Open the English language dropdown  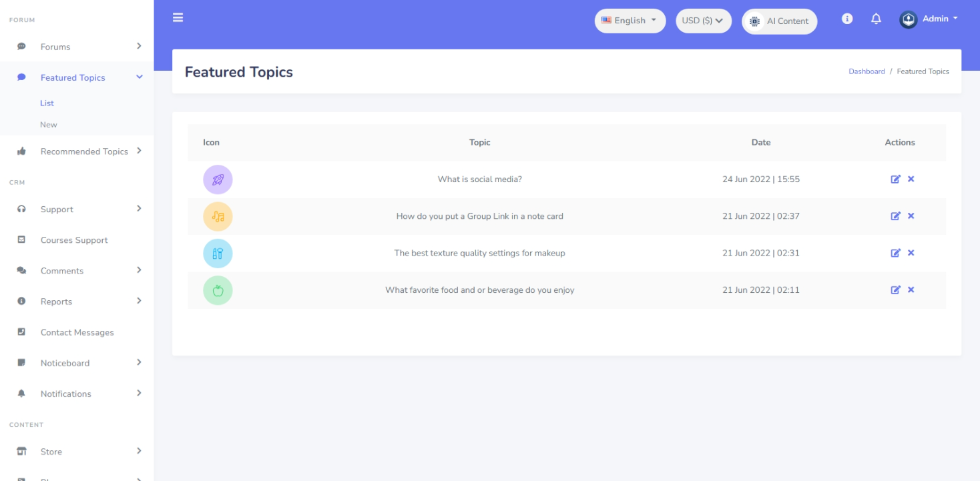coord(630,21)
